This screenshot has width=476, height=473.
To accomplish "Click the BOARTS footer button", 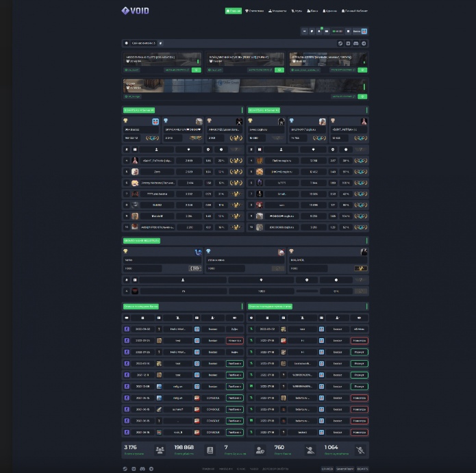I will [362, 469].
